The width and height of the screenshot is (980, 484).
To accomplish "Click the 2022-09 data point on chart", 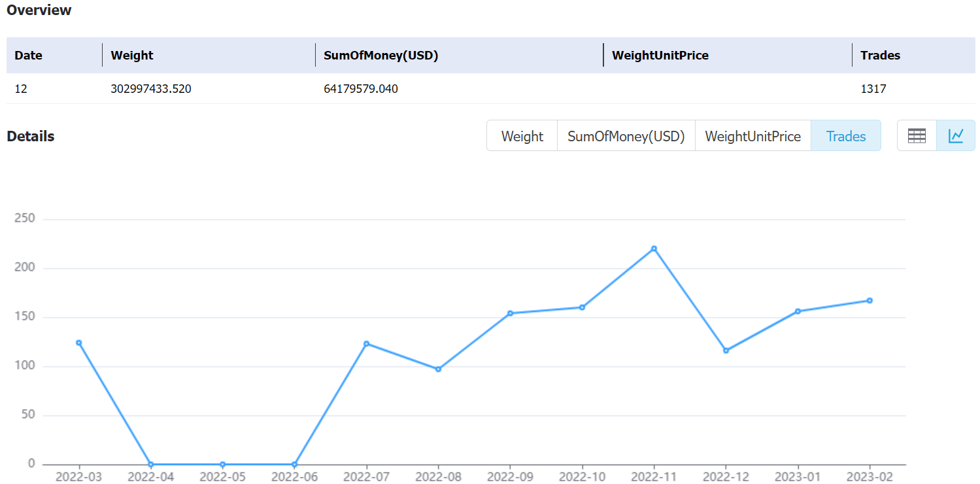I will click(x=510, y=313).
